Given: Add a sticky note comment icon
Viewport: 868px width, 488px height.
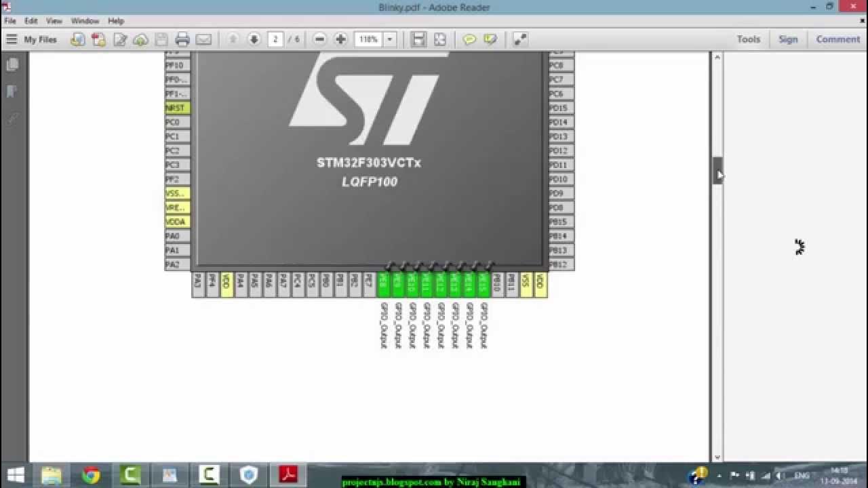Looking at the screenshot, I should (x=469, y=39).
